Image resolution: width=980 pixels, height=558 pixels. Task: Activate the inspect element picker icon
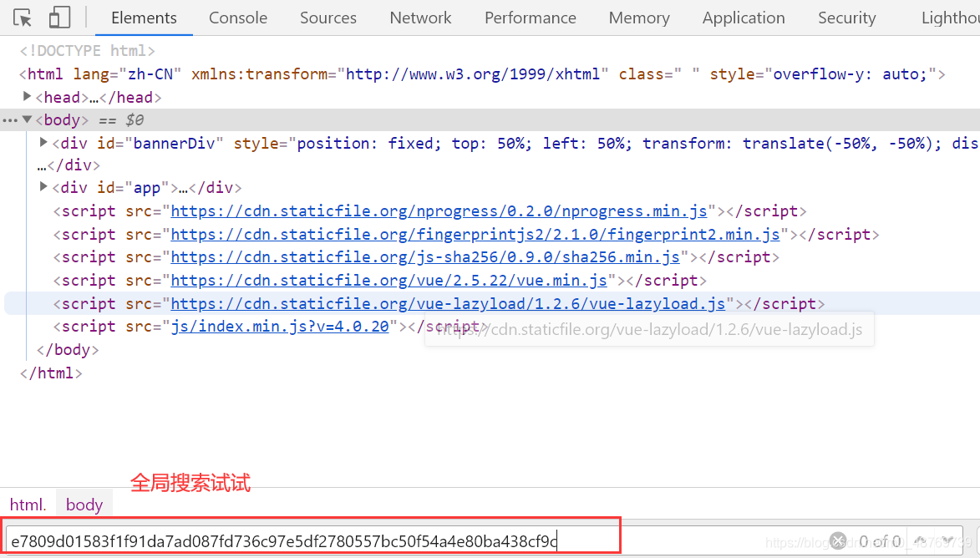[x=23, y=18]
